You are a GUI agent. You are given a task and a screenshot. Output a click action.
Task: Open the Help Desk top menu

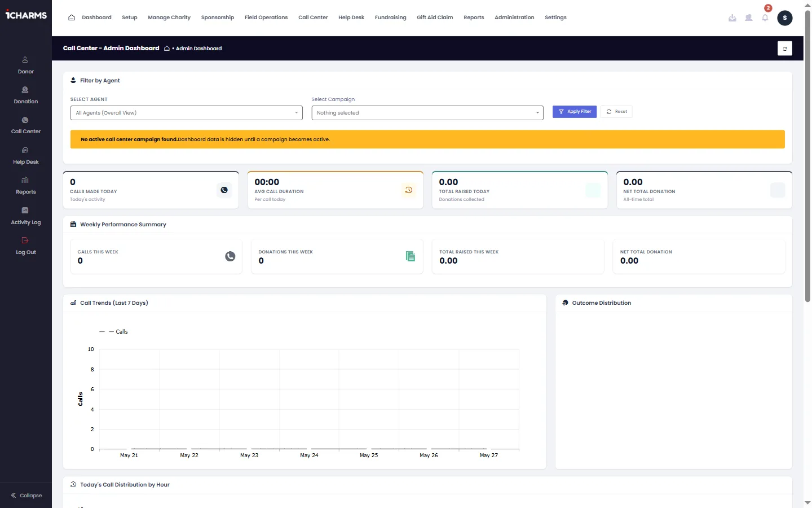point(351,17)
